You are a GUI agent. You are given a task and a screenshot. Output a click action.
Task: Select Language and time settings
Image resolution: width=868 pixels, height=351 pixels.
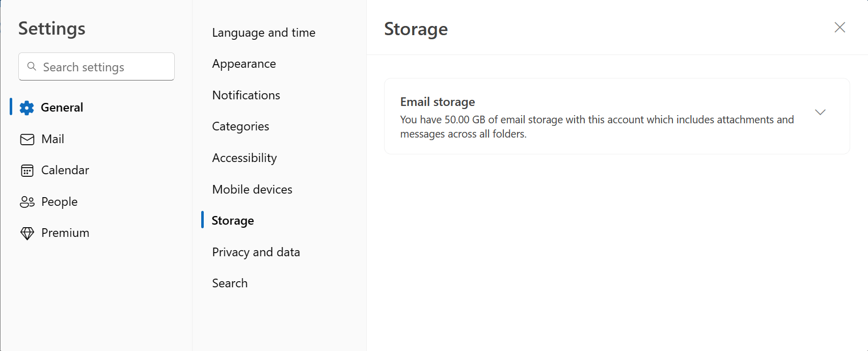(263, 32)
